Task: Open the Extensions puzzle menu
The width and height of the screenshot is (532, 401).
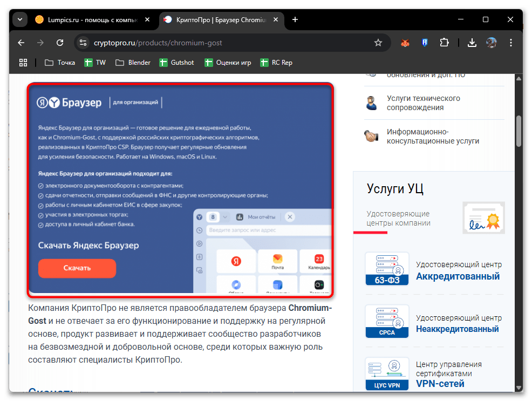Action: [x=444, y=43]
